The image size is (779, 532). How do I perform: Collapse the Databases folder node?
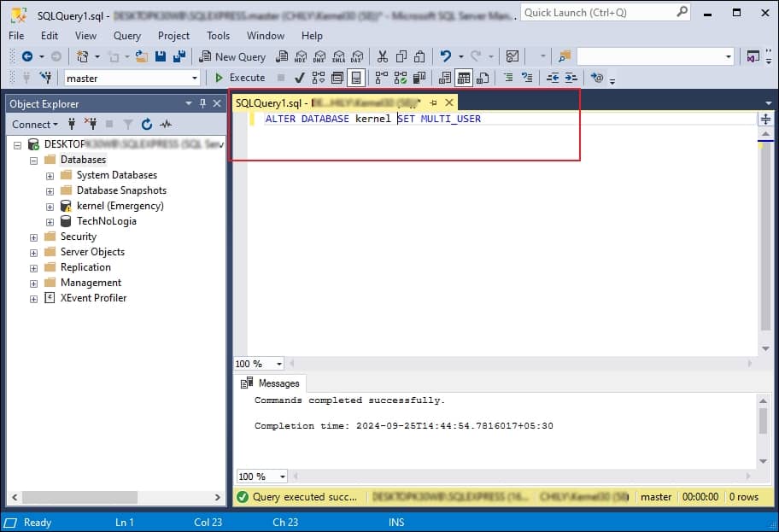[x=34, y=161]
